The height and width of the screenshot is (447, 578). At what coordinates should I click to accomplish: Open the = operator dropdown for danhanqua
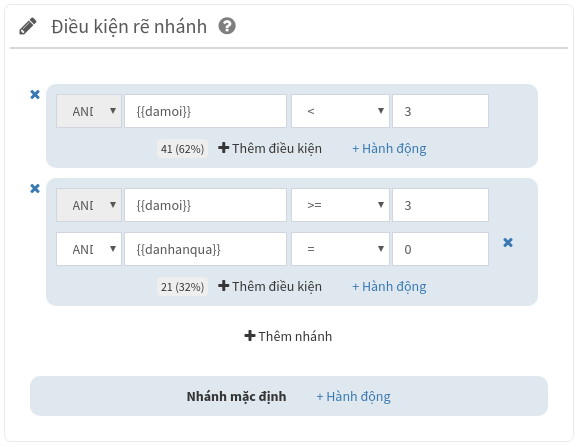click(x=340, y=249)
